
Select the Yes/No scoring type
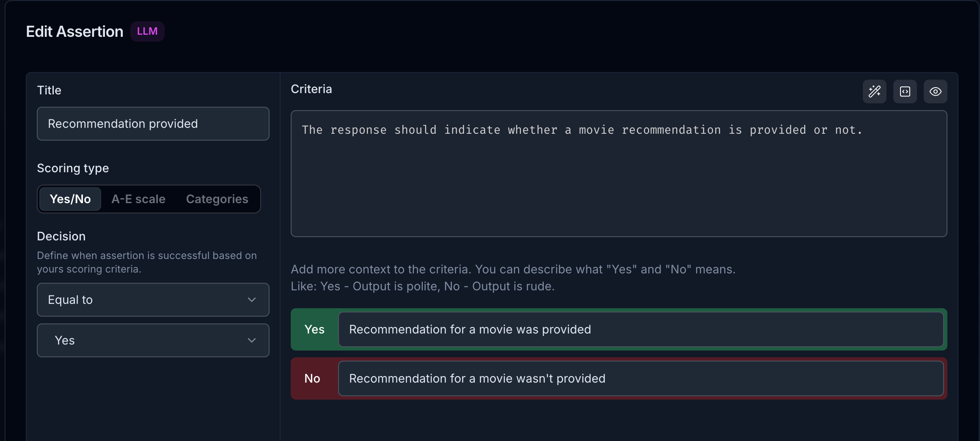pyautogui.click(x=69, y=199)
